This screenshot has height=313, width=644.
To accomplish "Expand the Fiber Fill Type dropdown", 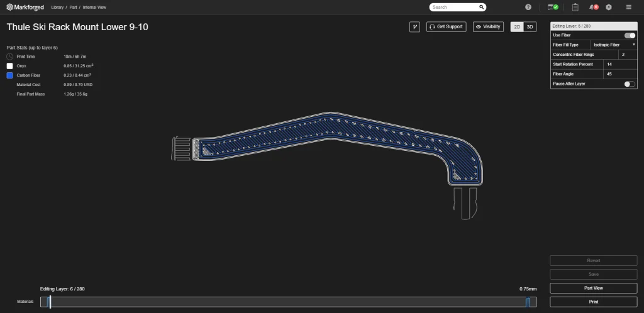I will tap(614, 45).
